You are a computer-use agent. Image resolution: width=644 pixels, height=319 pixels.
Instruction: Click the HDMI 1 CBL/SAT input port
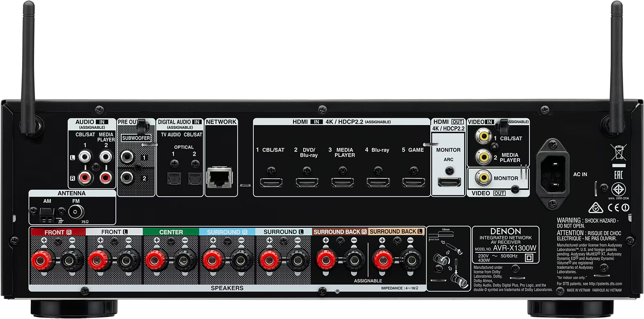click(x=271, y=182)
